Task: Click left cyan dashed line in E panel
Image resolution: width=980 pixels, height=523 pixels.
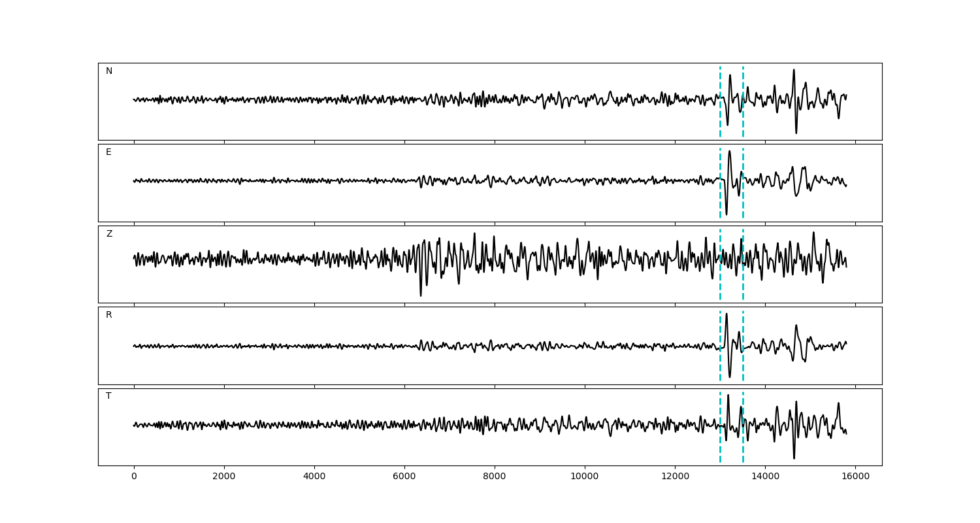Action: click(x=720, y=196)
